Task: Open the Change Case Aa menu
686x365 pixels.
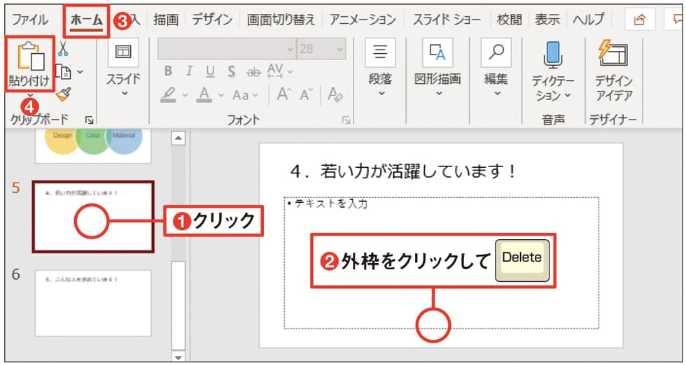Action: 245,95
